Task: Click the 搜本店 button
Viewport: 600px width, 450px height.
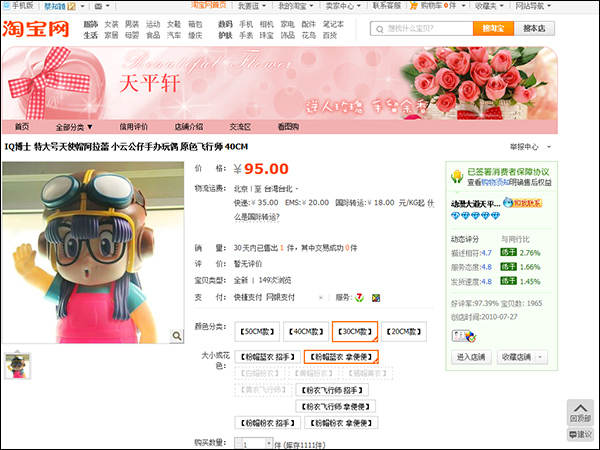Action: tap(534, 29)
